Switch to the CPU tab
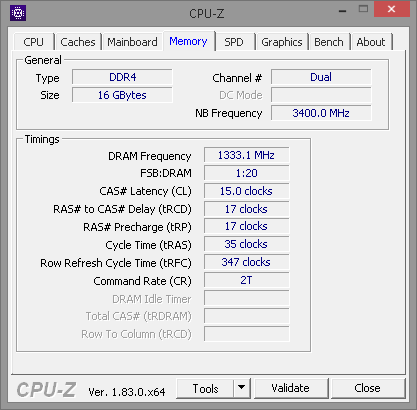Screen dimensions: 417x410 point(34,42)
